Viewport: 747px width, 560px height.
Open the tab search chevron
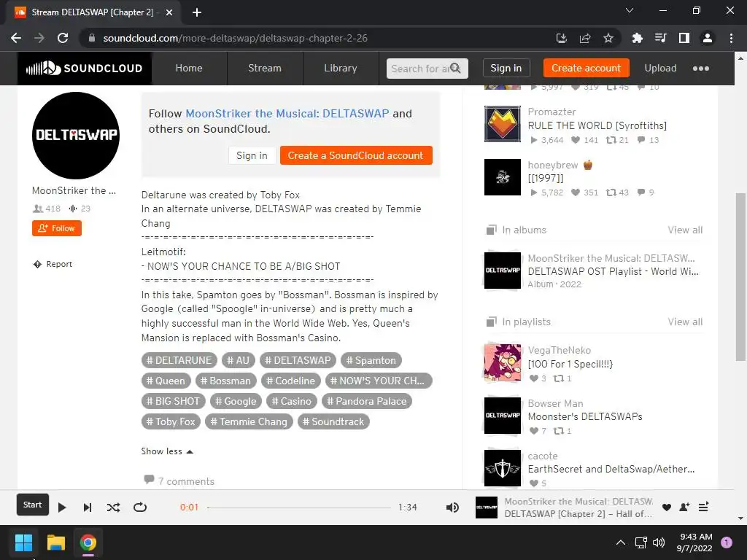coord(630,10)
